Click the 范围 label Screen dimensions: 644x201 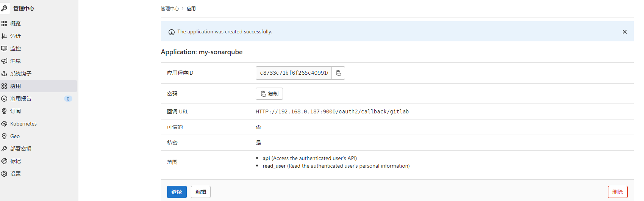(x=172, y=162)
